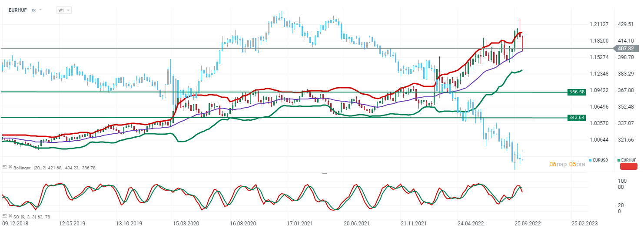Remove the Bollinger indicator with X icon

click(x=10, y=167)
